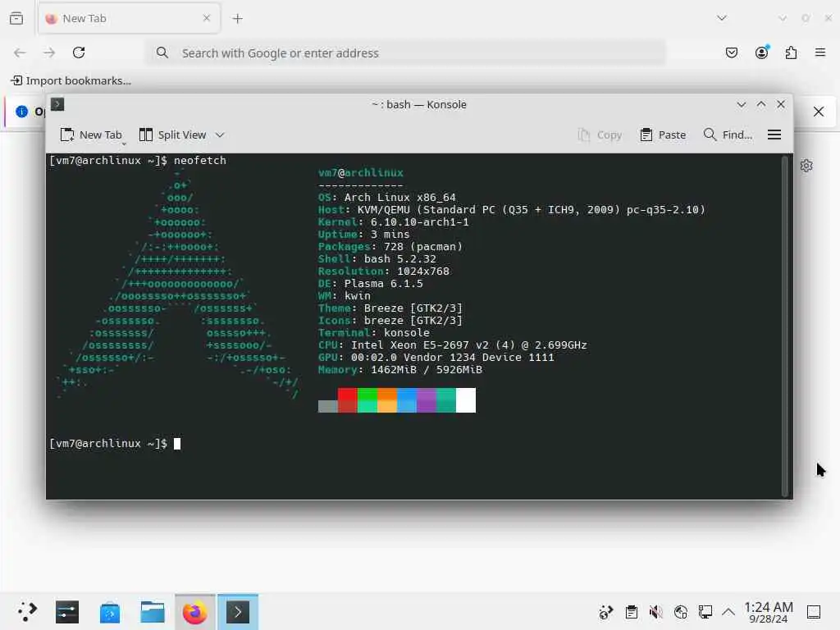The height and width of the screenshot is (630, 840).
Task: Open the Konsole hamburger menu
Action: pyautogui.click(x=774, y=135)
